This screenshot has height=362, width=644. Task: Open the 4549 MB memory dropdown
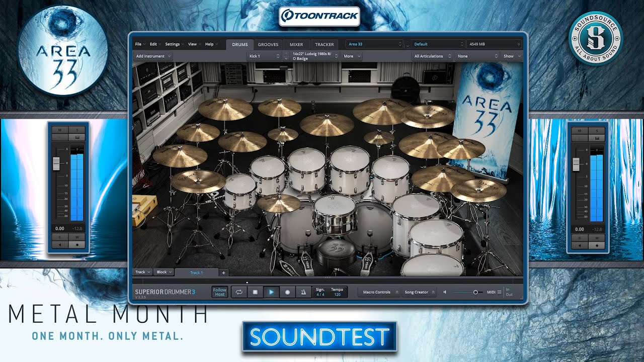pyautogui.click(x=494, y=44)
